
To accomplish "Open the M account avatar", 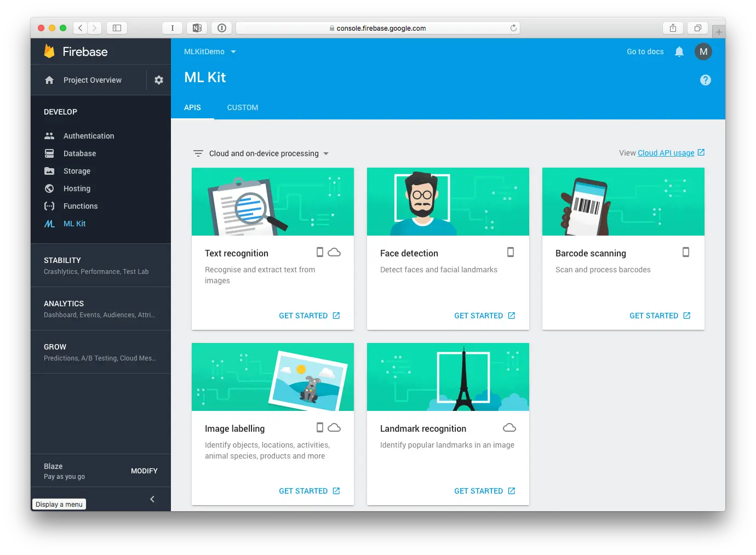I will (703, 52).
